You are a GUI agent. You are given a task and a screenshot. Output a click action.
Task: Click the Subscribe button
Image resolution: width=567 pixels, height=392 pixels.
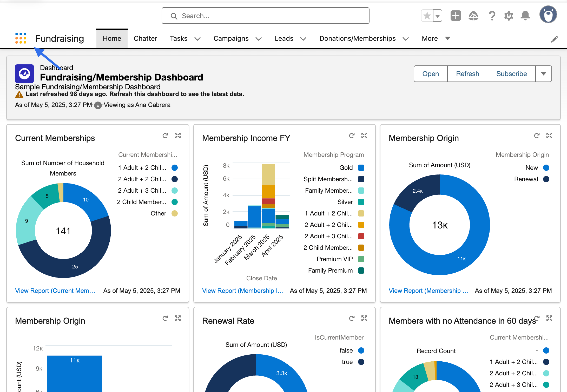(511, 74)
